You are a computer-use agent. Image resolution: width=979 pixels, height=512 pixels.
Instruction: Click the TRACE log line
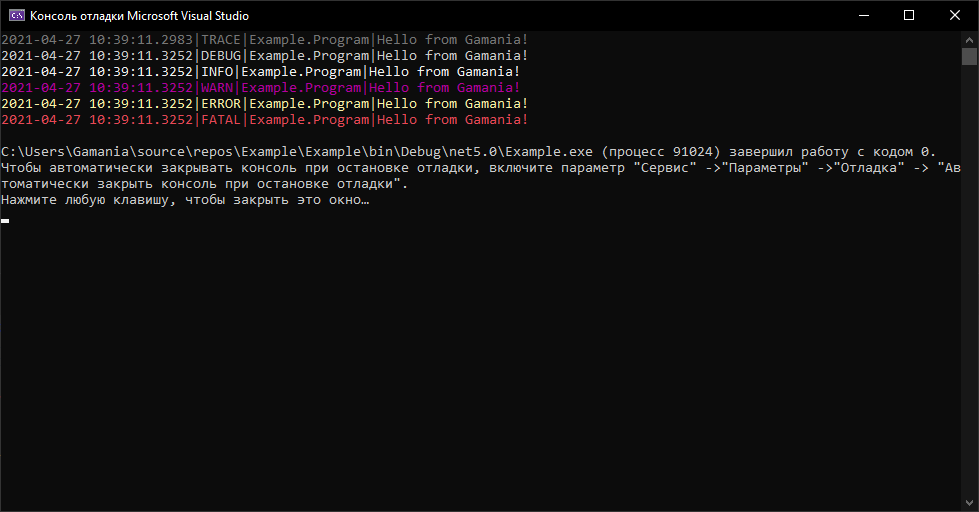click(x=264, y=40)
